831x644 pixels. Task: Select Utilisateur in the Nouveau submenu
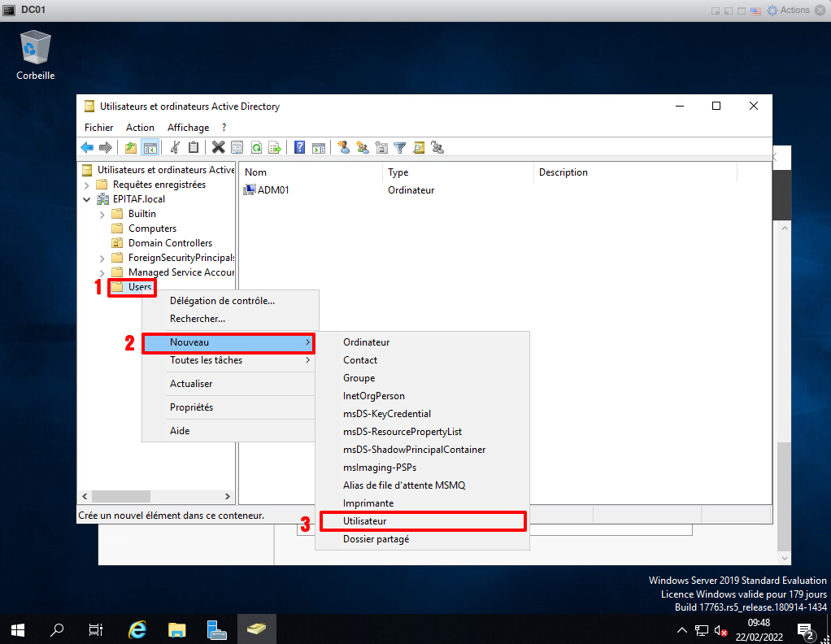click(x=365, y=521)
